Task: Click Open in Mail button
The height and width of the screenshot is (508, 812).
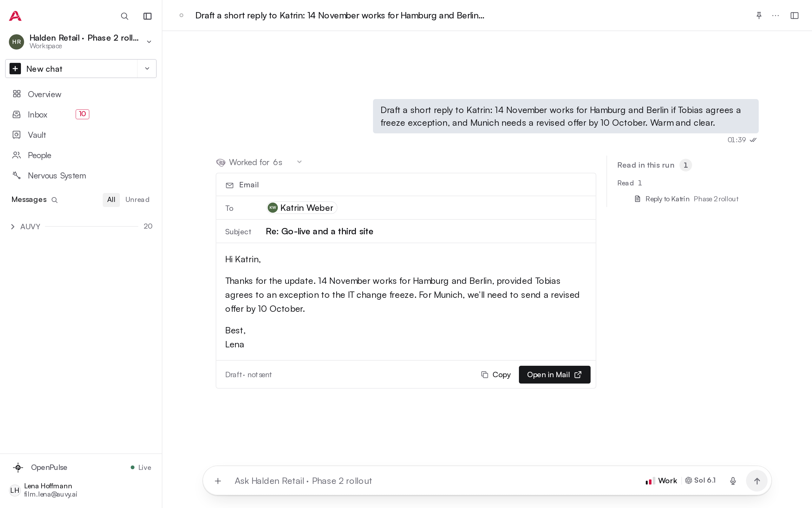Action: (x=554, y=375)
